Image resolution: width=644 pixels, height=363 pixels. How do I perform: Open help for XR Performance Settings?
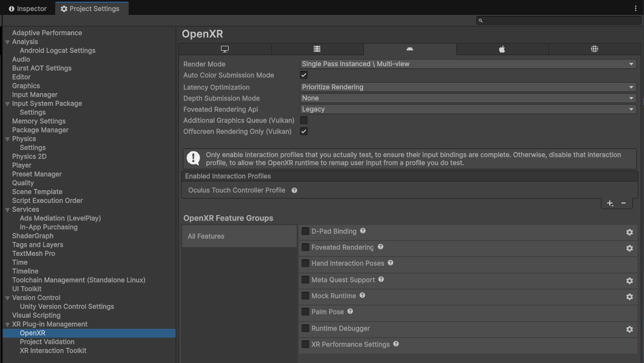[x=396, y=344]
